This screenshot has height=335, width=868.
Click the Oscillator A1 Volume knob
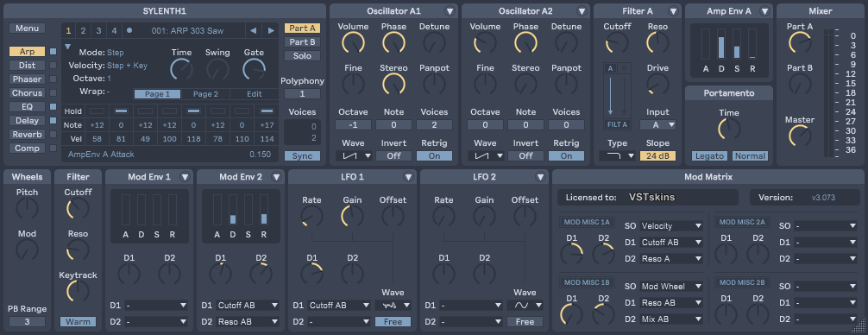(353, 42)
